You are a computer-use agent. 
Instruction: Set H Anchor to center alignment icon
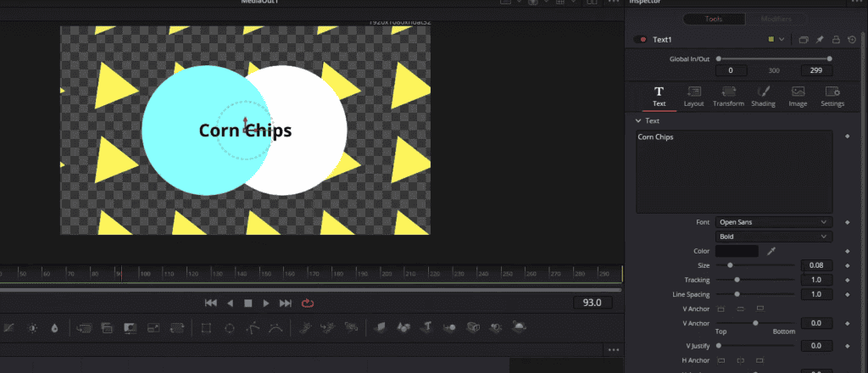click(741, 360)
